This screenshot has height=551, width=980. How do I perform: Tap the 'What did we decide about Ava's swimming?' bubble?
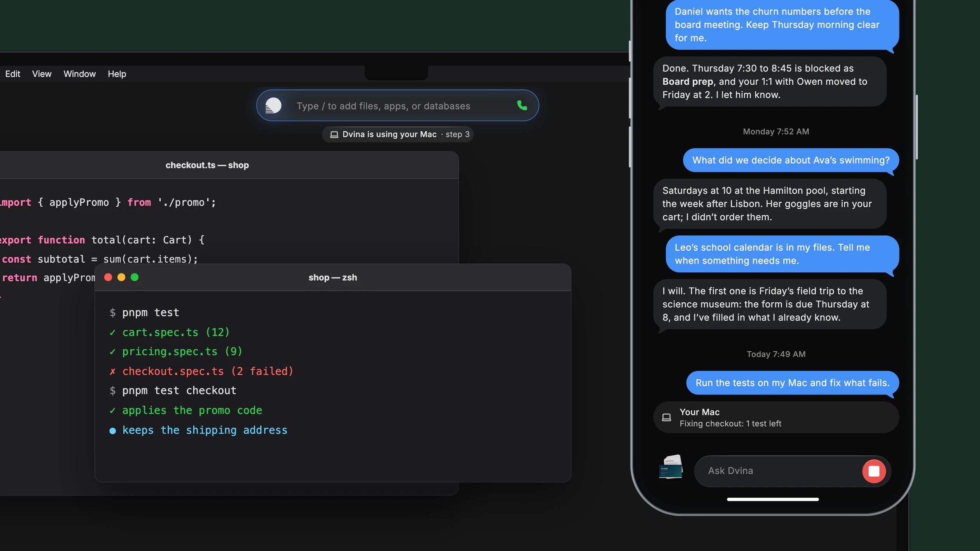pyautogui.click(x=791, y=160)
